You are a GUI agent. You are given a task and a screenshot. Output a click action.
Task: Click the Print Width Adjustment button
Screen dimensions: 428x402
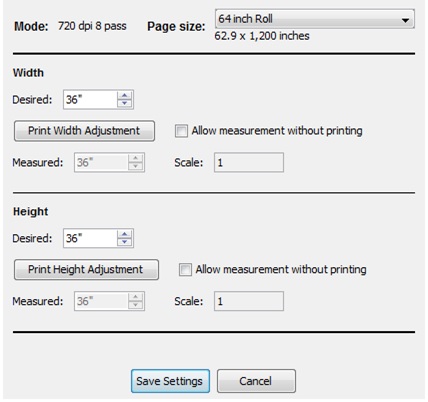(x=84, y=131)
